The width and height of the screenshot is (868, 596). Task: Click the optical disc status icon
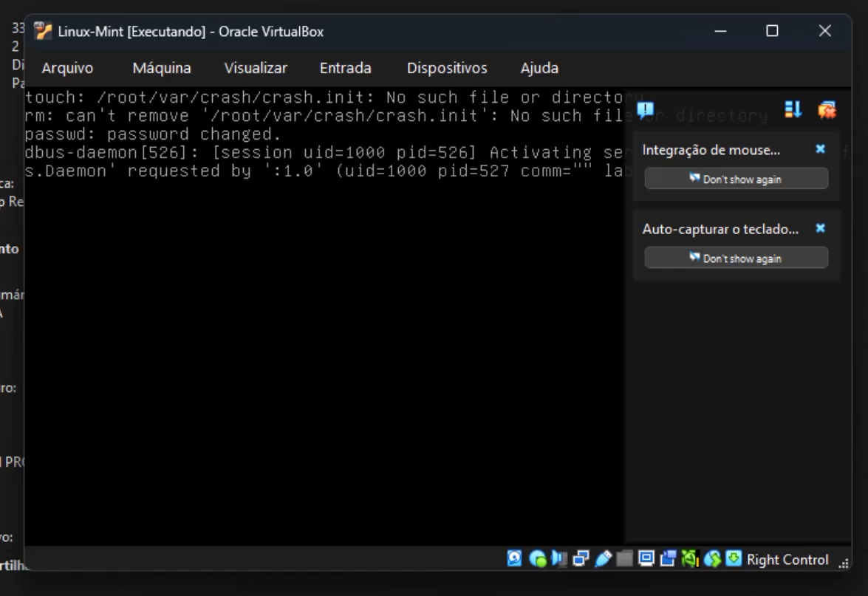pos(537,559)
